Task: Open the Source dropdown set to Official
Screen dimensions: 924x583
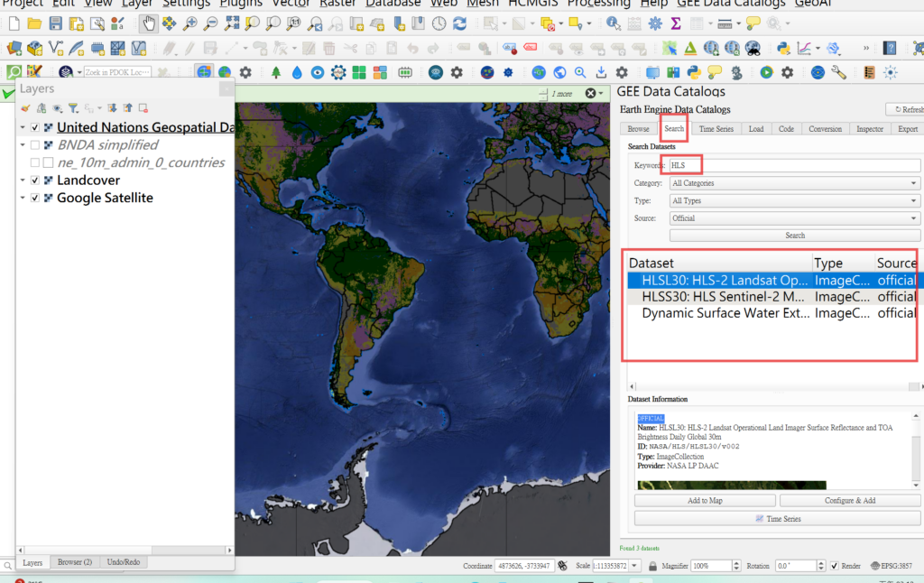Action: coord(794,217)
